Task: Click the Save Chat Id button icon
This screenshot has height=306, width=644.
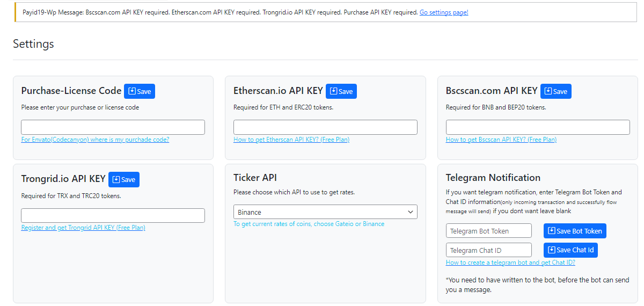Action: 552,250
